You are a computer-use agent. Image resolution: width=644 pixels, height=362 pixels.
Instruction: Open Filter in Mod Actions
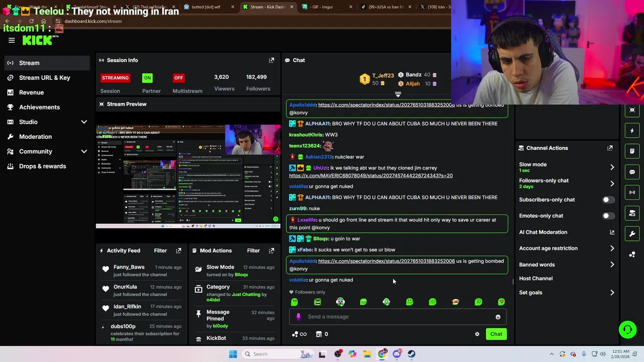coord(253,250)
